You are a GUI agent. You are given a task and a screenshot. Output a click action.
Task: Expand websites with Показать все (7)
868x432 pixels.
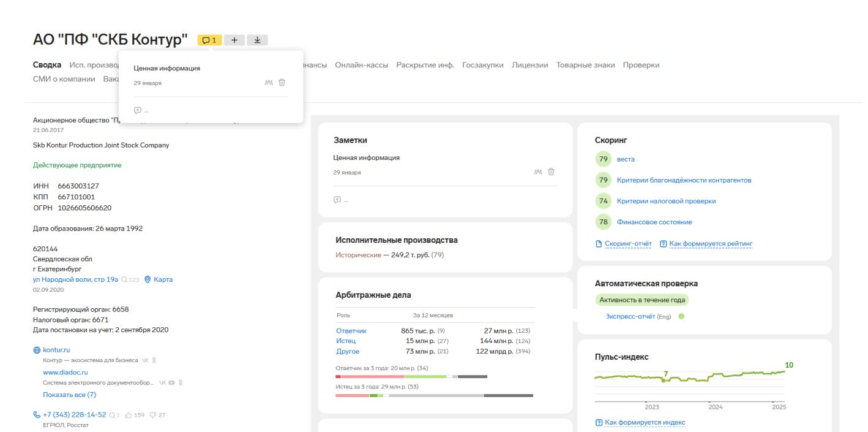(69, 395)
